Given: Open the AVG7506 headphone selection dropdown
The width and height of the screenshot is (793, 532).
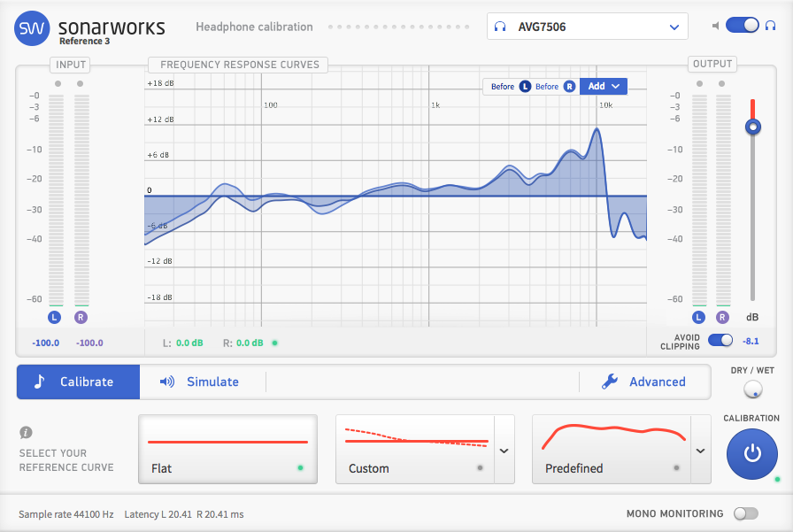Looking at the screenshot, I should coord(588,27).
